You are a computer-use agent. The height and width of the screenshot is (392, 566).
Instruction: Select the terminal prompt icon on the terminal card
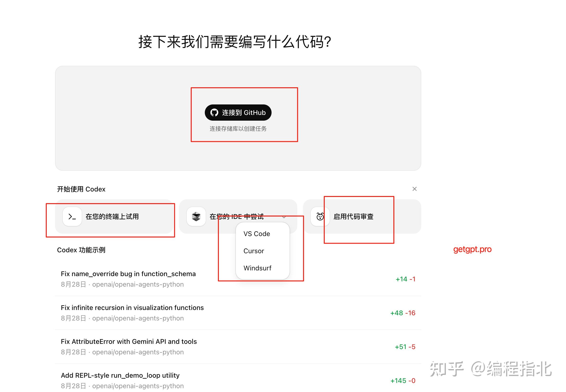(72, 216)
